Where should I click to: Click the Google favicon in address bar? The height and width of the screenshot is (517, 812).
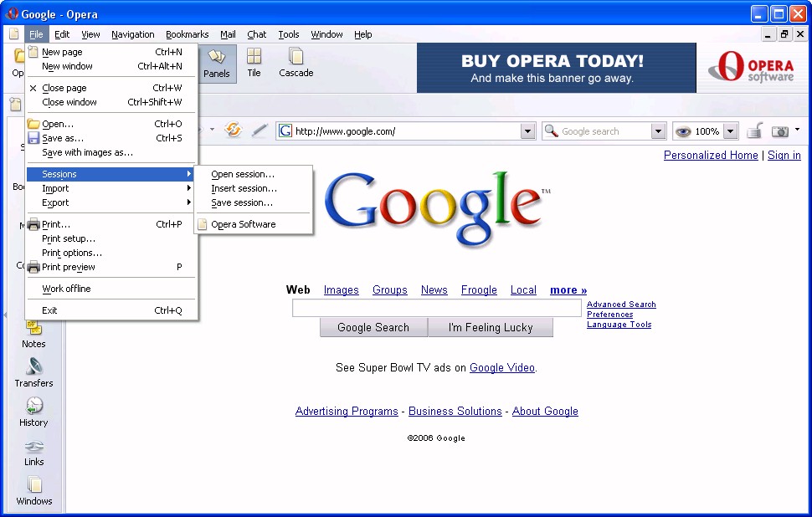(285, 131)
